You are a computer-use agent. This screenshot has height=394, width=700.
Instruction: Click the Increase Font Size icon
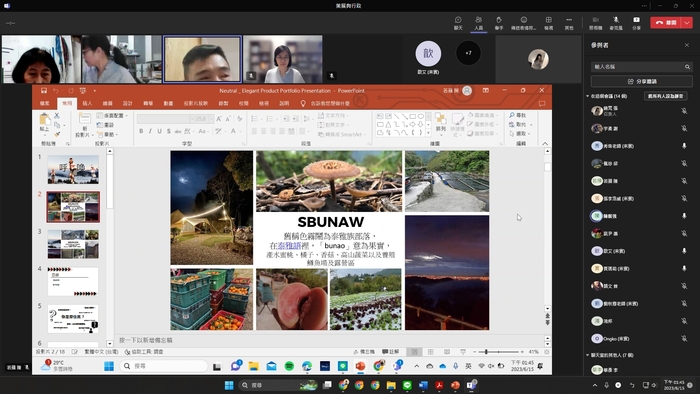click(x=219, y=119)
